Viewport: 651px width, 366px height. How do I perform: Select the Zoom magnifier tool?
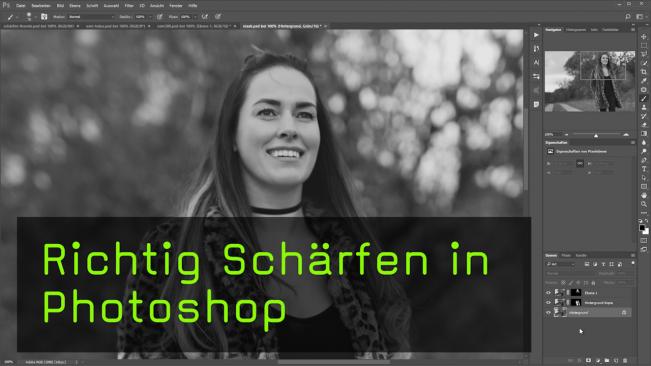click(x=644, y=204)
